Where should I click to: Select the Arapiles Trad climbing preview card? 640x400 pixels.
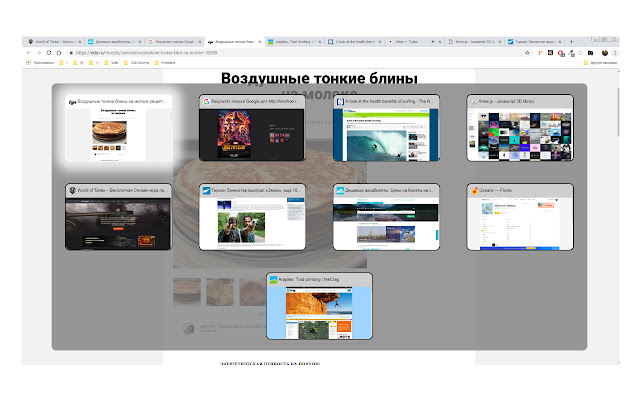319,306
